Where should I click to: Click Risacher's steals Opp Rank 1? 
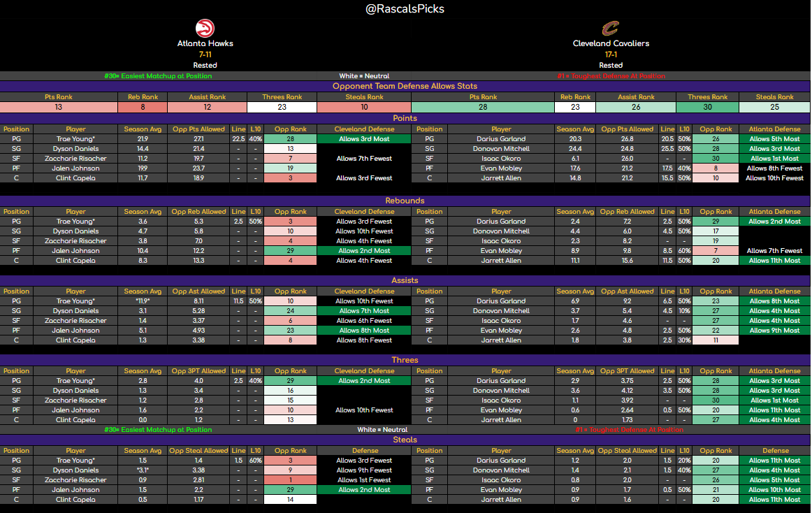pyautogui.click(x=291, y=480)
